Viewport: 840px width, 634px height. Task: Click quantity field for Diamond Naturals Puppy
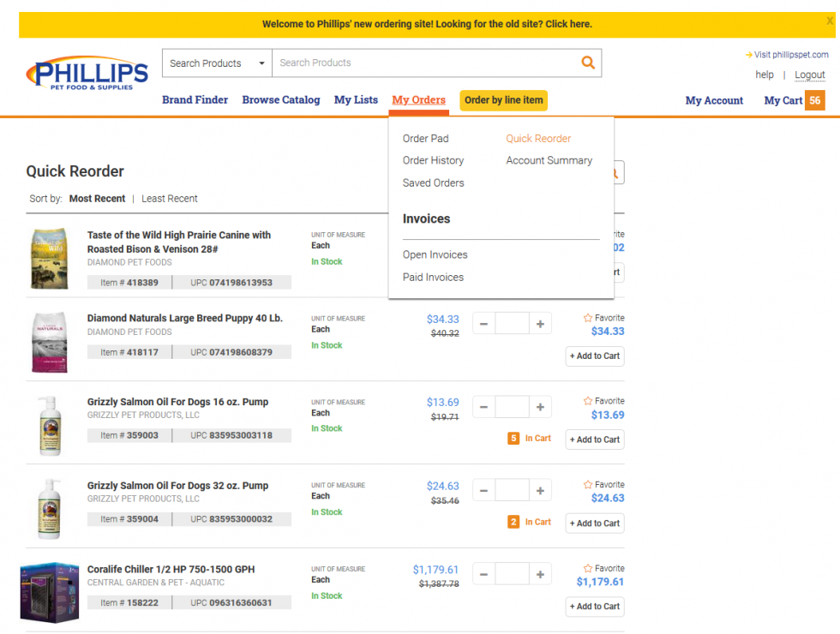[x=513, y=324]
